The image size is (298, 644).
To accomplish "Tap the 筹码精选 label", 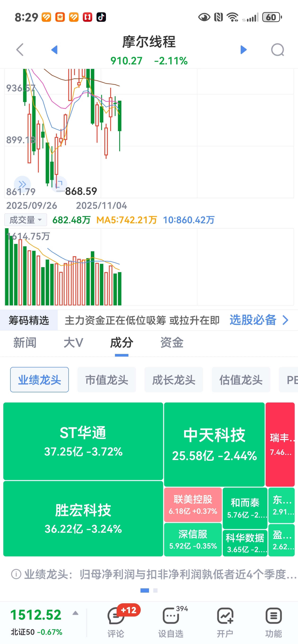I will tap(29, 320).
